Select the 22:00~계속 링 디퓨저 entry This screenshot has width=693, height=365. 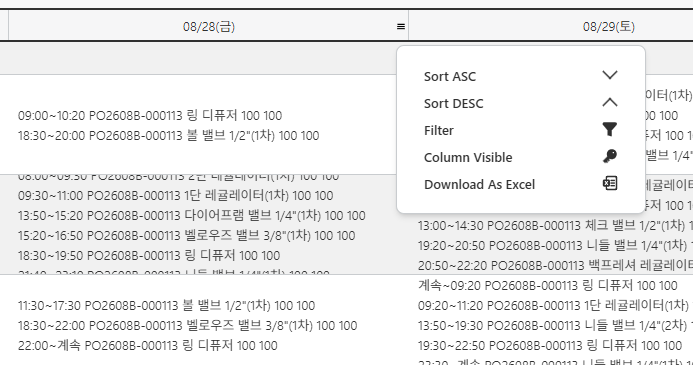pyautogui.click(x=148, y=346)
